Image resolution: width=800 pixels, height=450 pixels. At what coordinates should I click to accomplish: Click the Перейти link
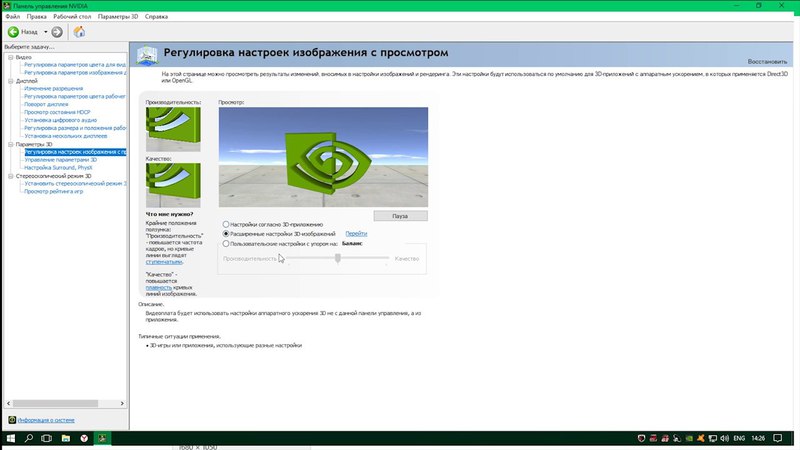click(x=356, y=234)
